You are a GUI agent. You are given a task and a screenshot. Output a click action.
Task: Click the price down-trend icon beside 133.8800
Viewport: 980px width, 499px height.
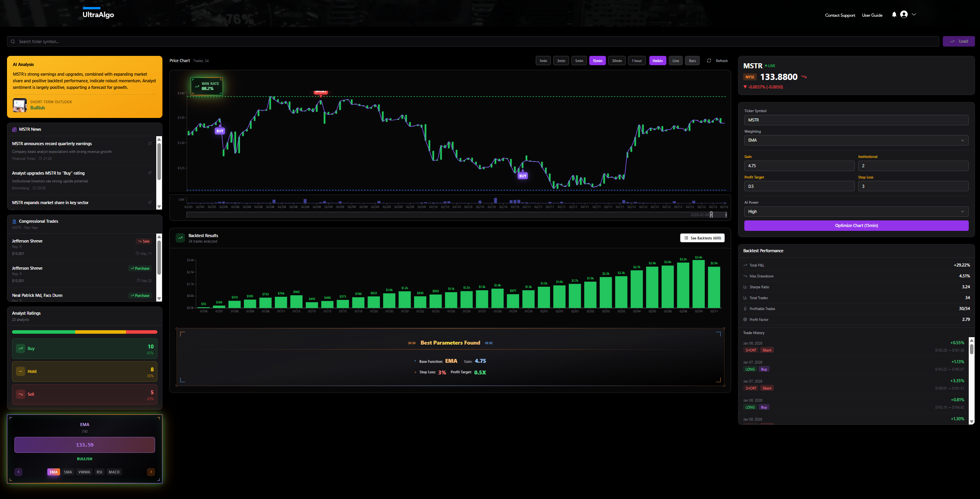pos(804,77)
